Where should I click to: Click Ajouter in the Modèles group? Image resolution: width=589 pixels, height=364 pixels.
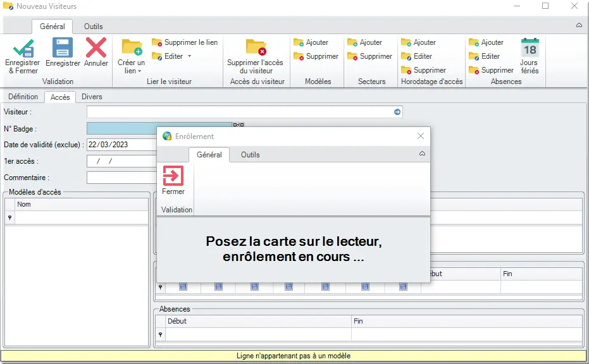311,42
